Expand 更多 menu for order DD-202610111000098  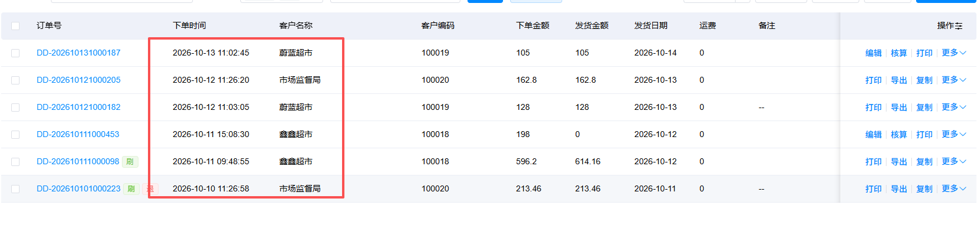point(954,161)
